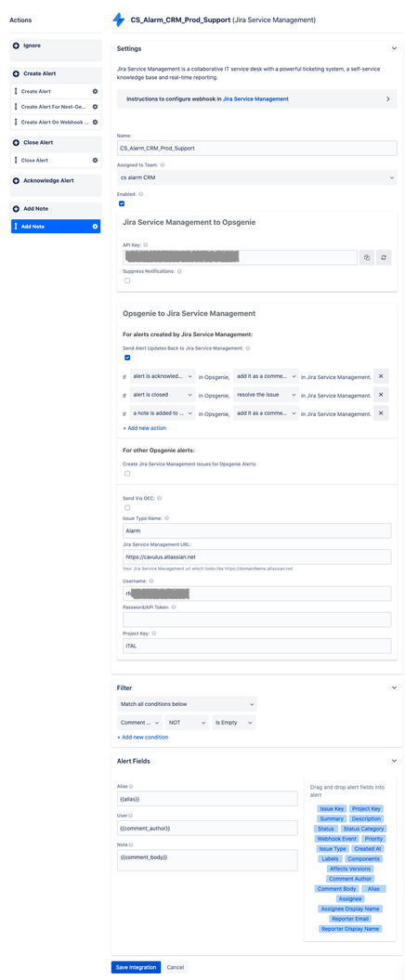Select the highlighted Add Note action
Screen dimensions: 405x980
(56, 227)
